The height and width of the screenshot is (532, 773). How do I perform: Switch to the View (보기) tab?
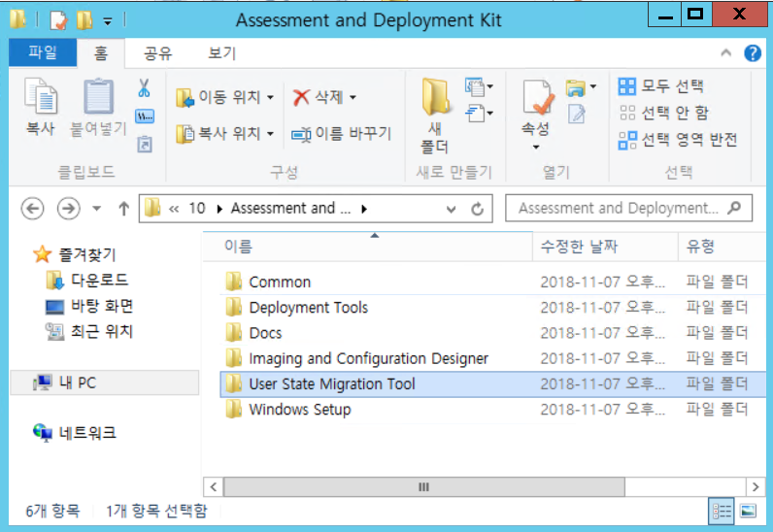tap(222, 52)
